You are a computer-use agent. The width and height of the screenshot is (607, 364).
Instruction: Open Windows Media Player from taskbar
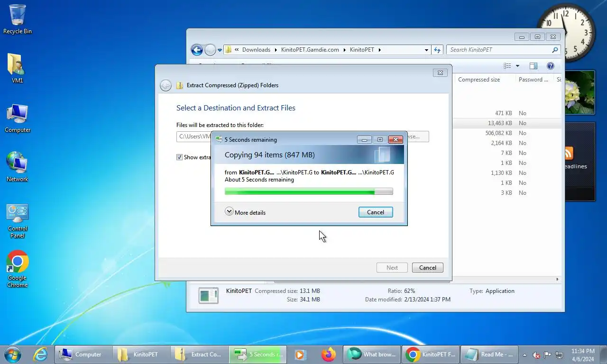pyautogui.click(x=300, y=354)
